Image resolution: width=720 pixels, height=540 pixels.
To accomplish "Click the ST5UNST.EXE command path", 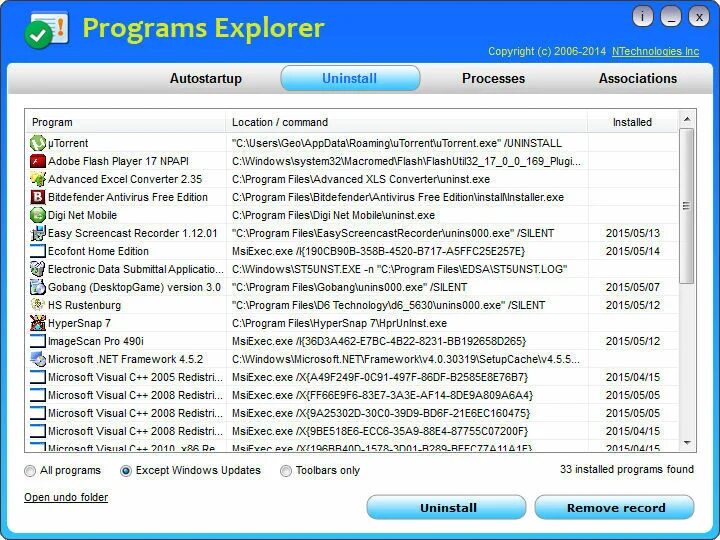I will [399, 269].
